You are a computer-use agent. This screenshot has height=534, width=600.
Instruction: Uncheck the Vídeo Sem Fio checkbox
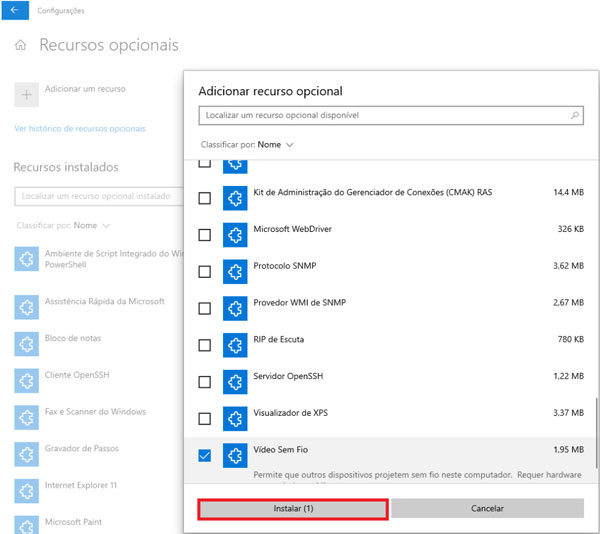pyautogui.click(x=205, y=455)
